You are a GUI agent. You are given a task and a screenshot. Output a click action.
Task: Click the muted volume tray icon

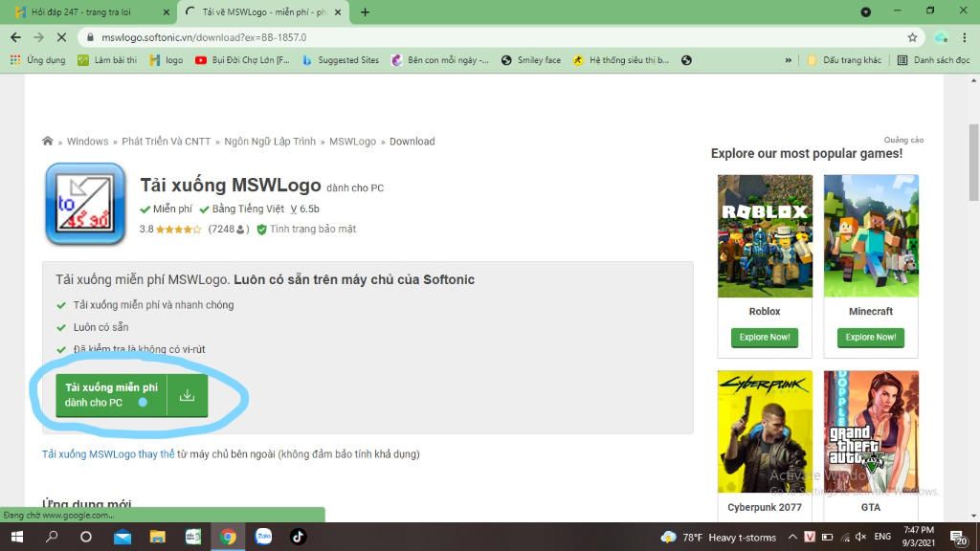coord(861,537)
